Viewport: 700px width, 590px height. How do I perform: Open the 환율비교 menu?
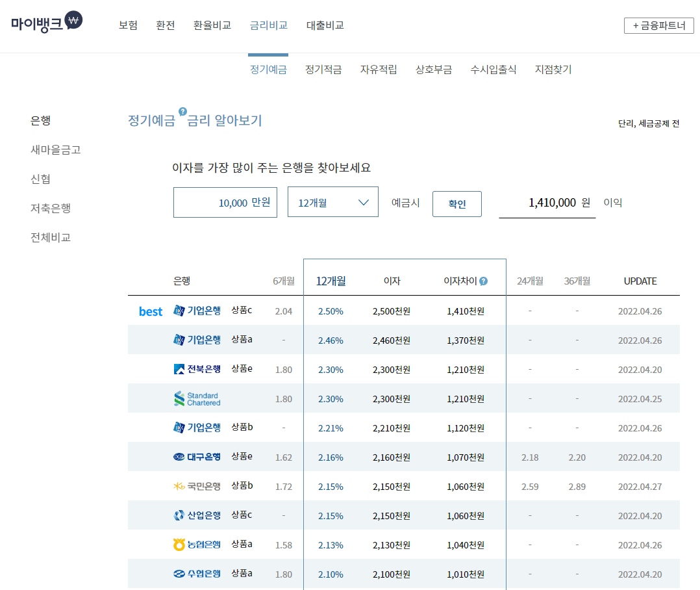tap(212, 25)
